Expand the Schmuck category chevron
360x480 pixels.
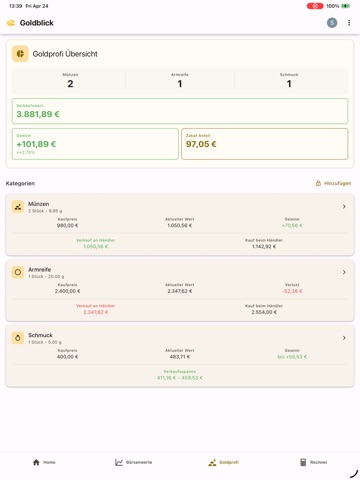[344, 338]
